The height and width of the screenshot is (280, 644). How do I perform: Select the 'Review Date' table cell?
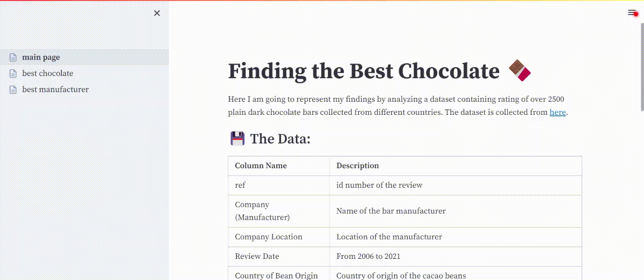(x=279, y=256)
